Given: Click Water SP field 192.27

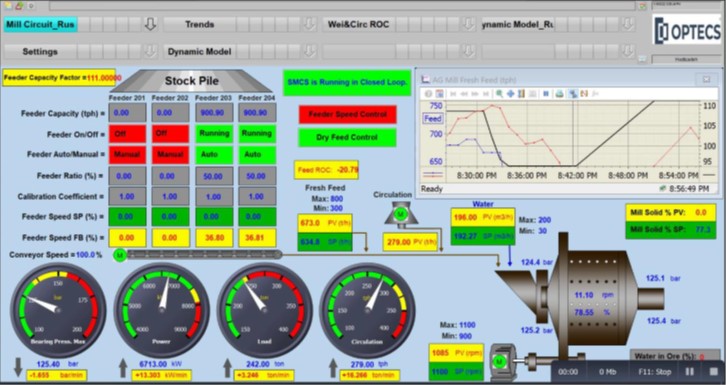Looking at the screenshot, I should [x=483, y=236].
